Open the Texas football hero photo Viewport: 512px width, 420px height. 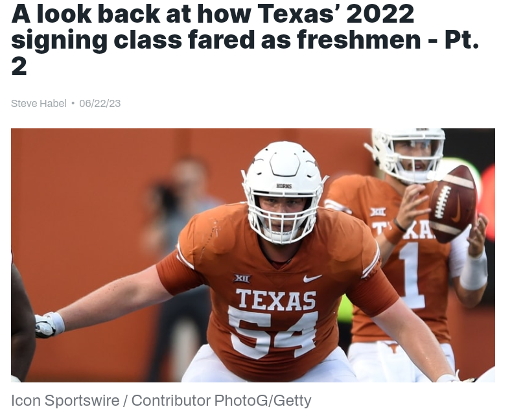point(253,255)
